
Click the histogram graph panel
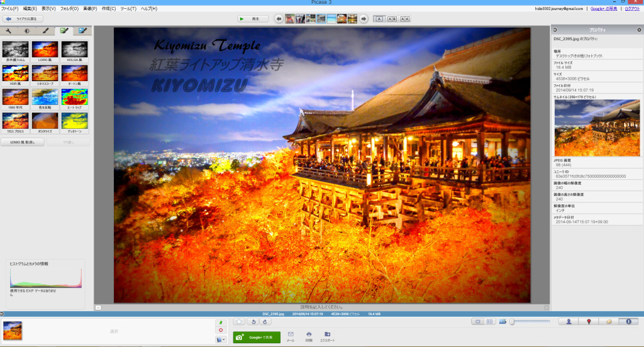point(45,278)
